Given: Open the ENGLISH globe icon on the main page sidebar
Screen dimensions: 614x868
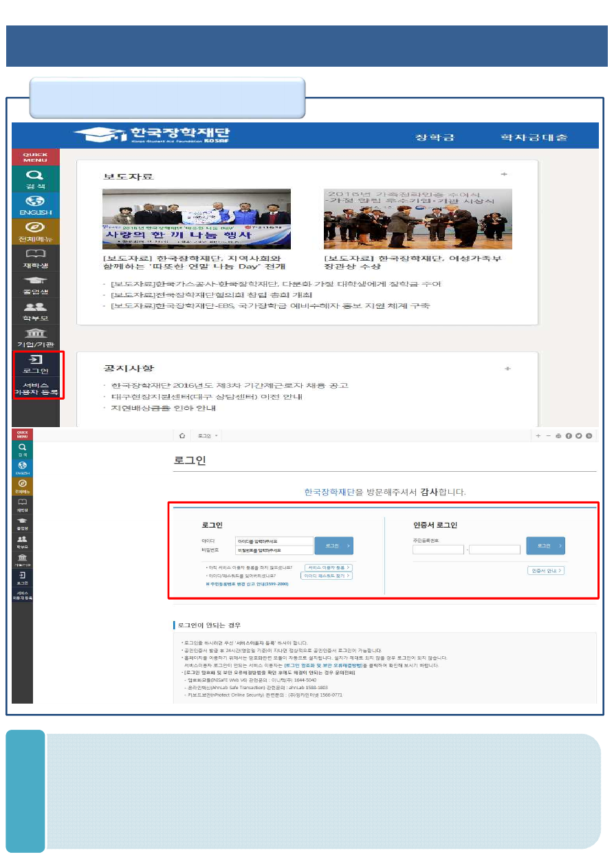Looking at the screenshot, I should pos(36,205).
